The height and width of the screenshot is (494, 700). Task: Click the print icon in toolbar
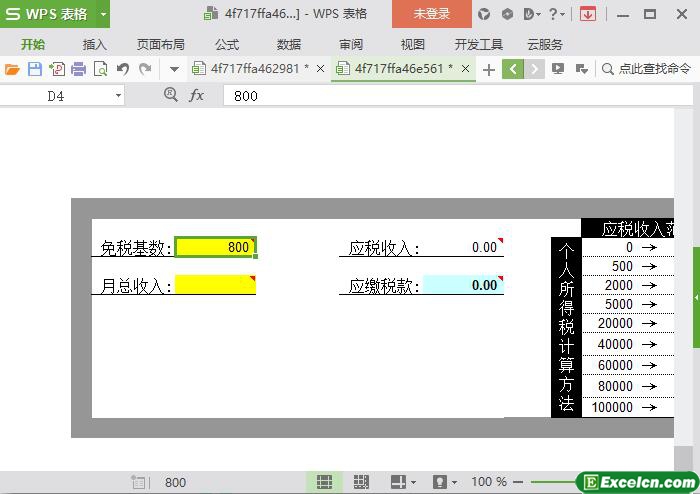(x=78, y=69)
